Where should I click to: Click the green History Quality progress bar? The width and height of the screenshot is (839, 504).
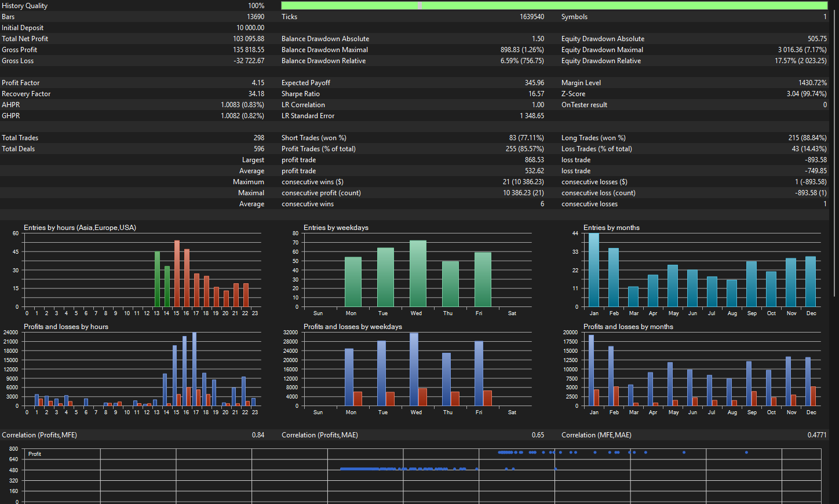point(554,6)
